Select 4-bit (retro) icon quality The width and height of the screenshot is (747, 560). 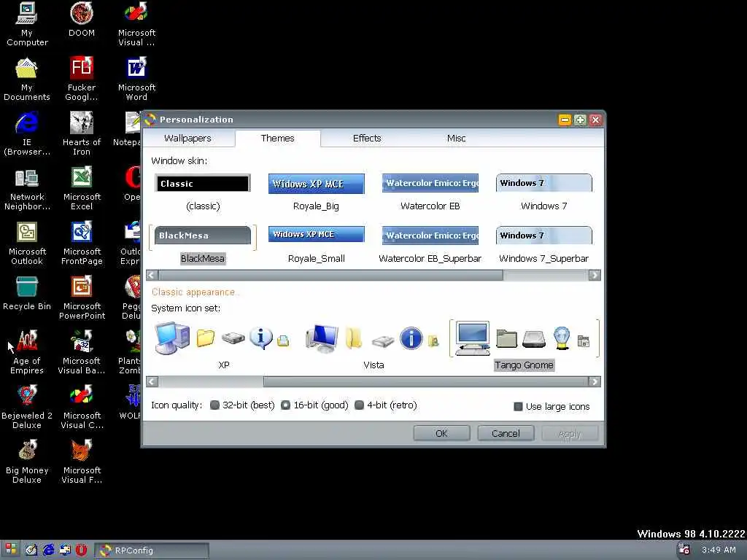pyautogui.click(x=386, y=405)
